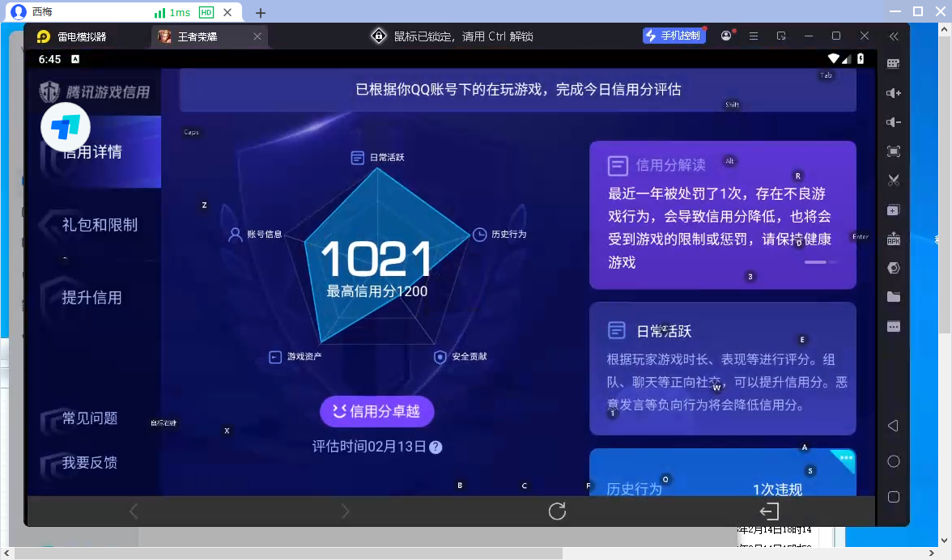Open the APK installer tool
The width and height of the screenshot is (952, 560).
pyautogui.click(x=893, y=238)
